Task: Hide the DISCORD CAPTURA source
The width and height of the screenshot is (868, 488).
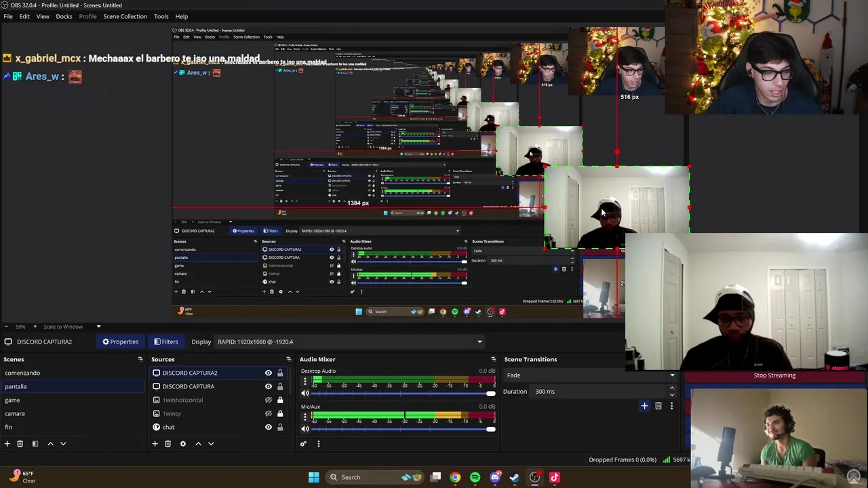Action: pos(268,386)
